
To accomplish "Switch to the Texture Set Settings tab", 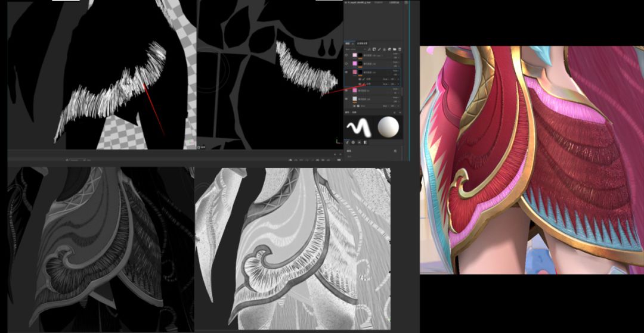I will [x=362, y=43].
